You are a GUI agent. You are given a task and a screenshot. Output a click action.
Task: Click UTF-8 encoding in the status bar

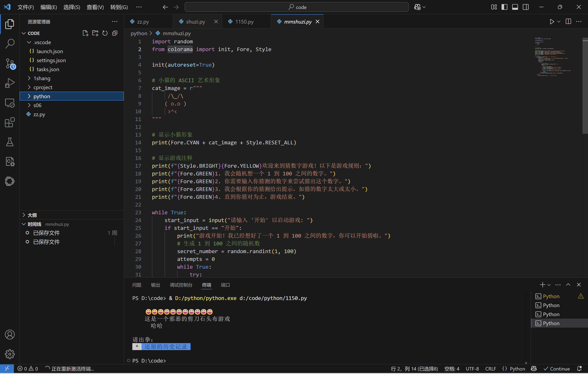472,369
